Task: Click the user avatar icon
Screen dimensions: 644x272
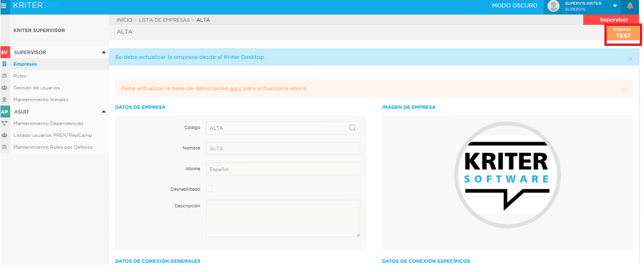Action: pos(553,6)
